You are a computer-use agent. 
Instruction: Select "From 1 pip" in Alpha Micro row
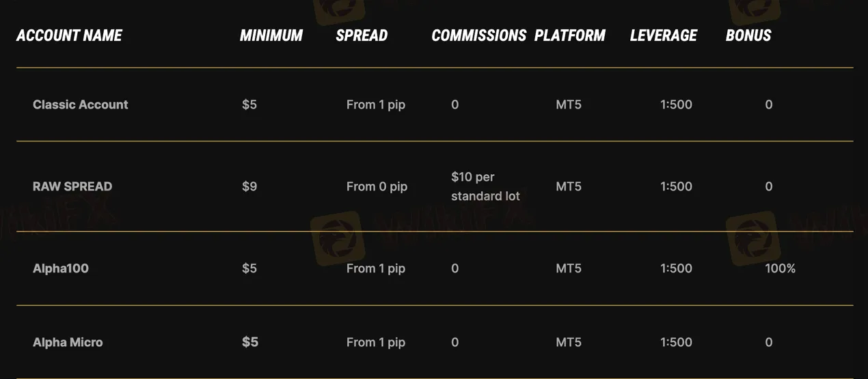tap(376, 342)
